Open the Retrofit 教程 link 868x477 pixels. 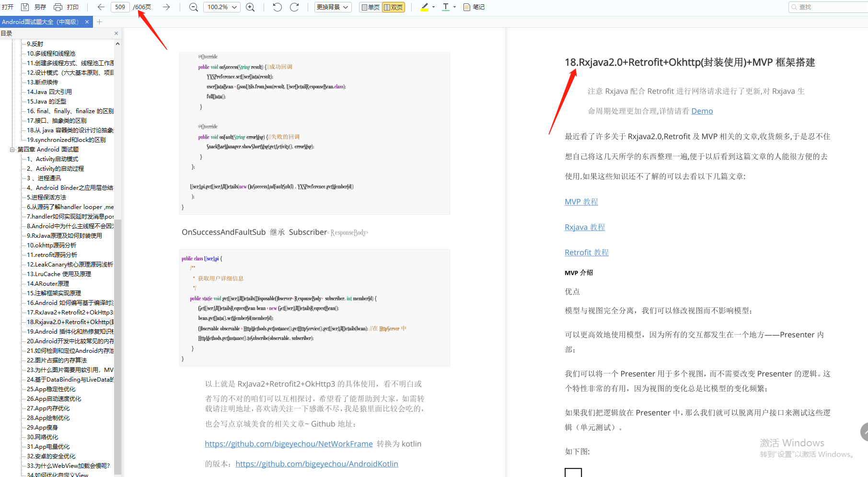click(x=587, y=253)
